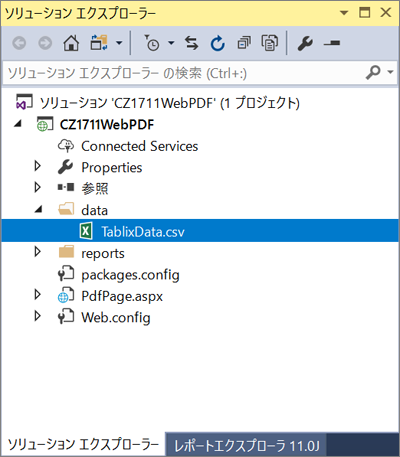This screenshot has width=400, height=457.
Task: Open the Pending Changes Filter clock icon
Action: [152, 43]
